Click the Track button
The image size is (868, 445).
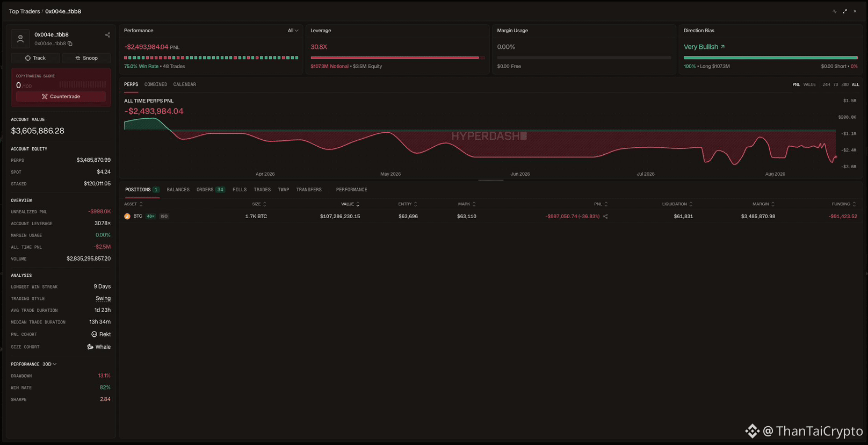[x=35, y=58]
